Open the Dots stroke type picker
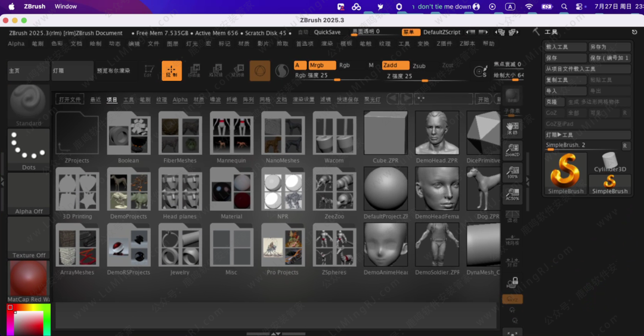 [x=29, y=150]
